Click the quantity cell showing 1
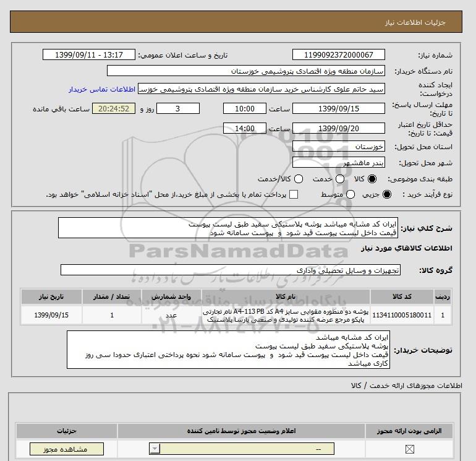Image resolution: width=476 pixels, height=461 pixels. tap(112, 315)
